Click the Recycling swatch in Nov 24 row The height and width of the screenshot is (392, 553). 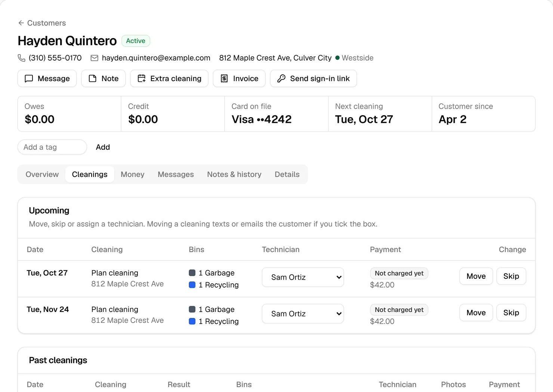(192, 321)
